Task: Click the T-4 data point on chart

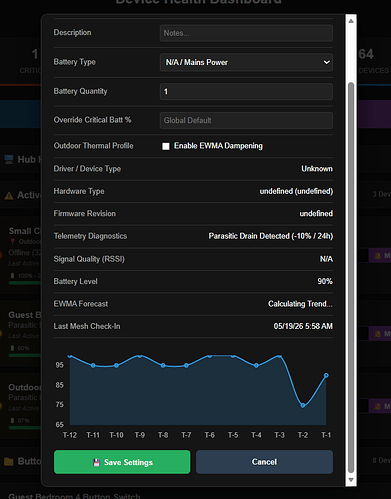Action: coord(256,366)
